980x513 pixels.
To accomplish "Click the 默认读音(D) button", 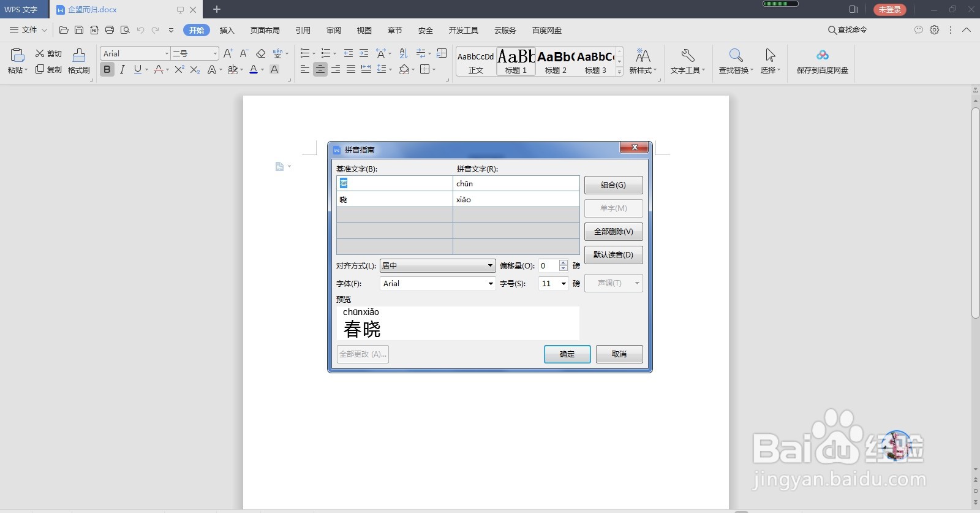I will click(x=613, y=255).
